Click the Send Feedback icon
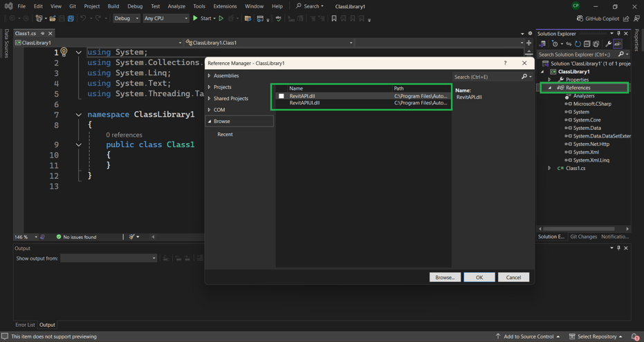 (636, 19)
